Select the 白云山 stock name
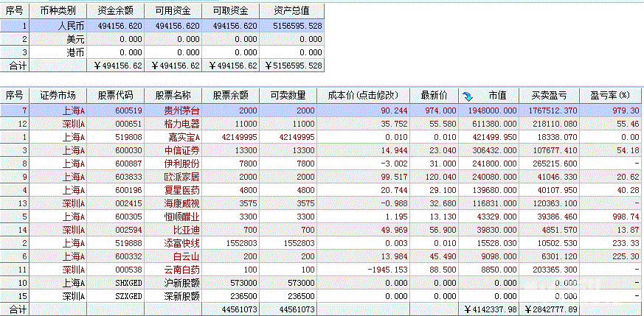 [x=186, y=256]
